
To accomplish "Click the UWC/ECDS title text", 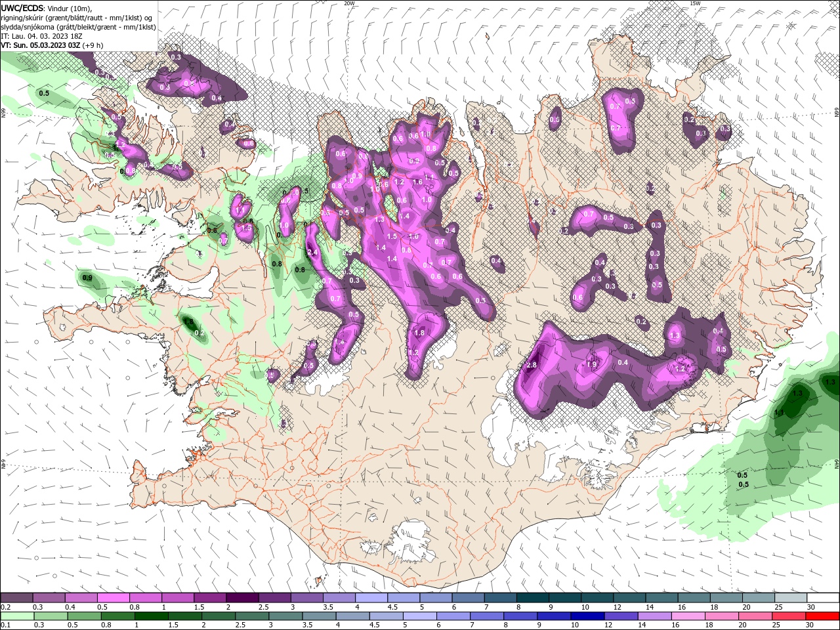I will click(23, 8).
